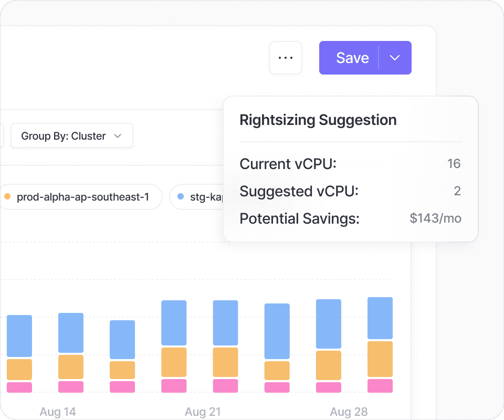Screen dimensions: 504x420
Task: Click the blue bar segment above Aug 21
Action: 225,323
